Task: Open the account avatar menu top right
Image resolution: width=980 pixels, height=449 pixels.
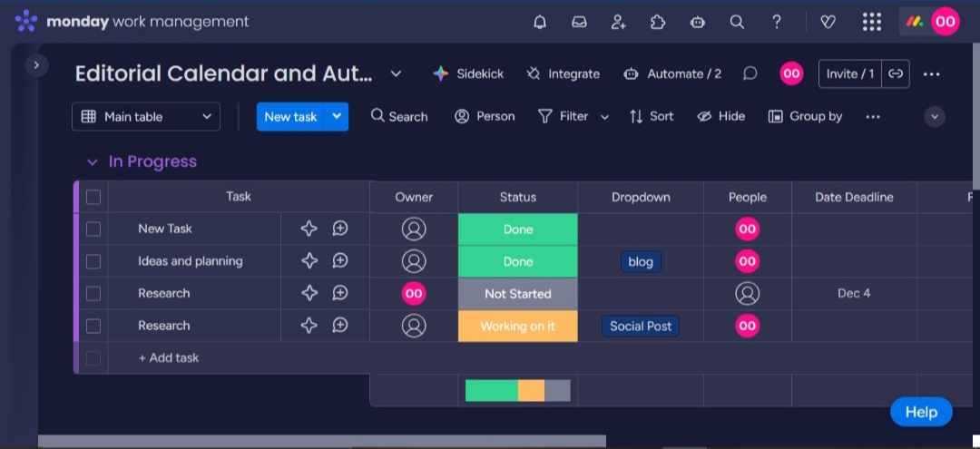Action: coord(945,22)
